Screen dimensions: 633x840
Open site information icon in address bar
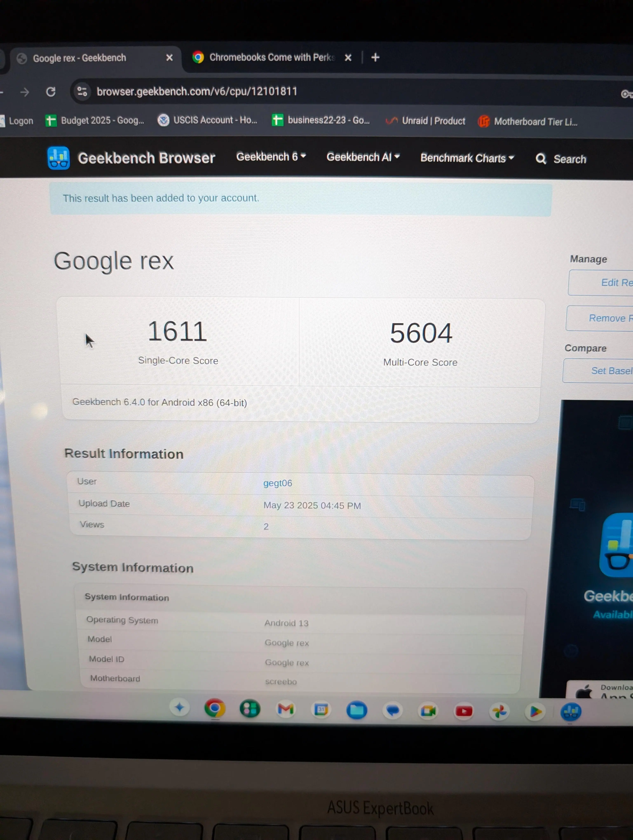point(82,92)
